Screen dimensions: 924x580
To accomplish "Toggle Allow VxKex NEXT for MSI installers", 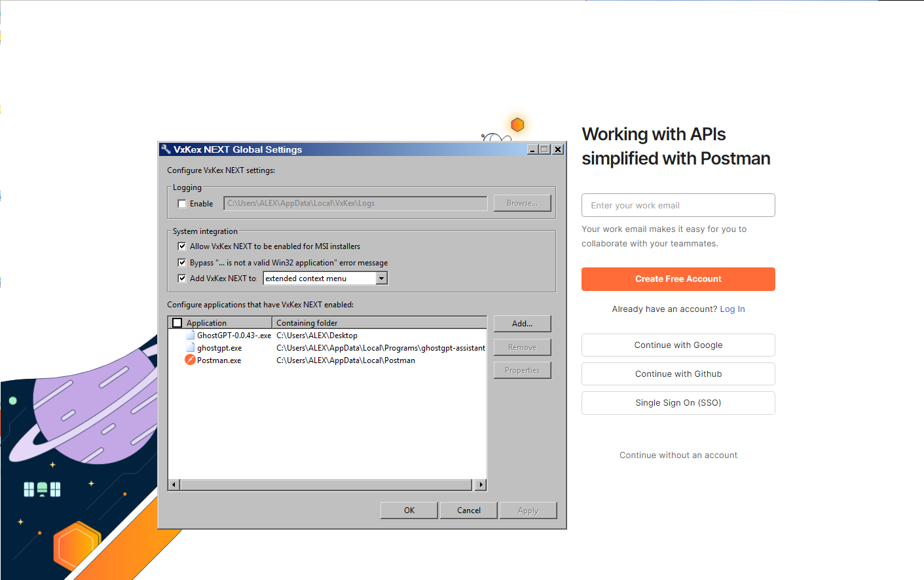I will coord(182,246).
